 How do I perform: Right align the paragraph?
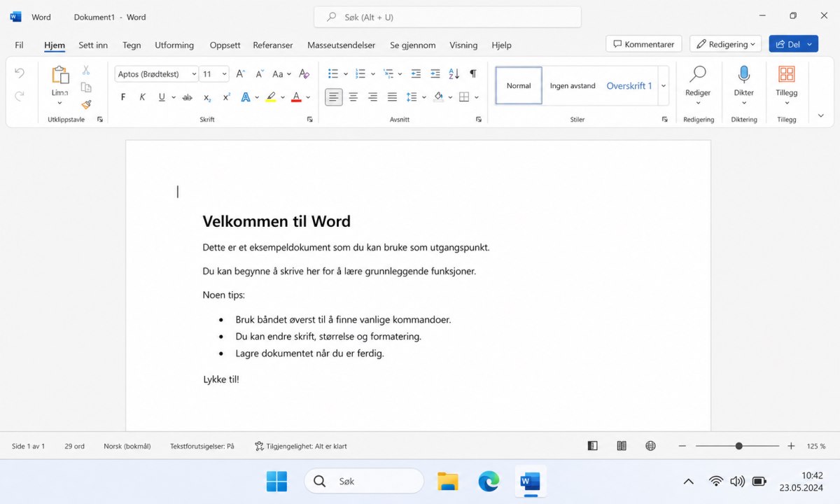point(372,97)
